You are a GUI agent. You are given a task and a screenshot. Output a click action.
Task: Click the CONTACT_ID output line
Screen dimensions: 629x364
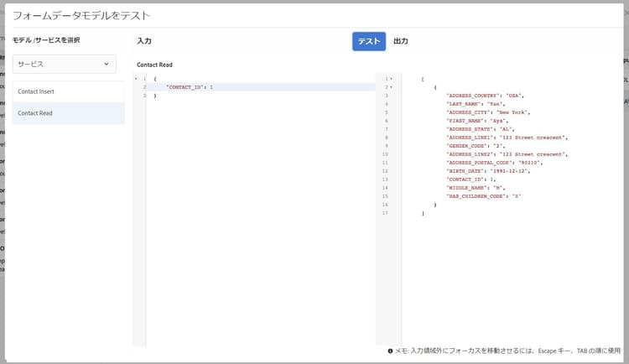tap(470, 179)
